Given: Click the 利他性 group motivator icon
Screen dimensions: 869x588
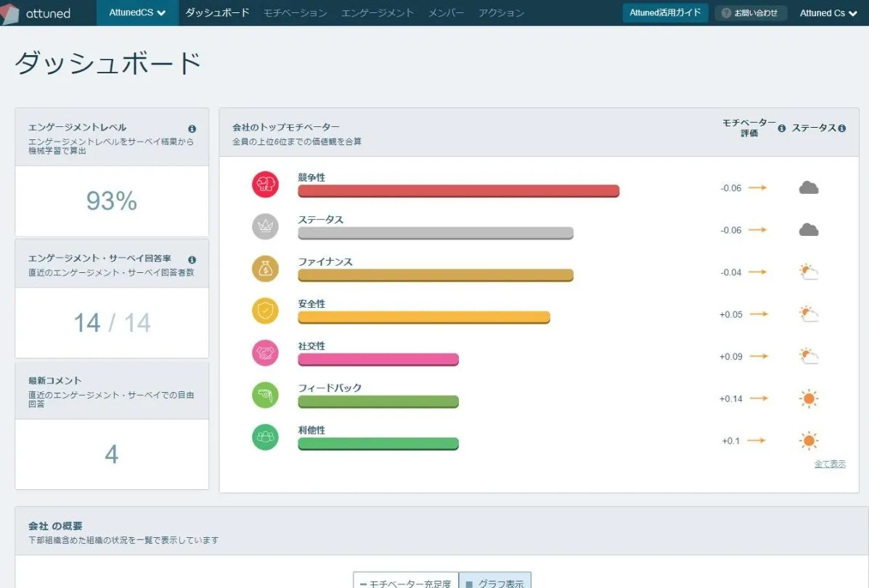Looking at the screenshot, I should pos(265,437).
